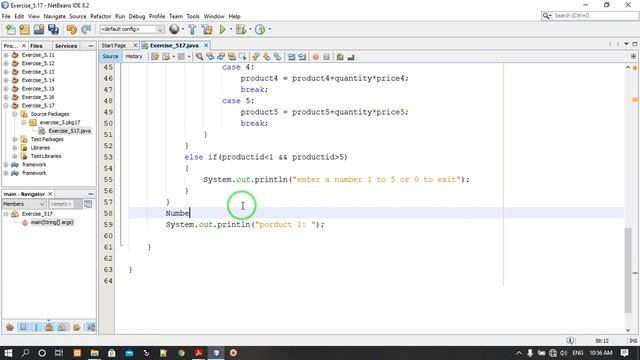The image size is (640, 360).
Task: Click the Stop Macro Recording icon
Action: 327,57
